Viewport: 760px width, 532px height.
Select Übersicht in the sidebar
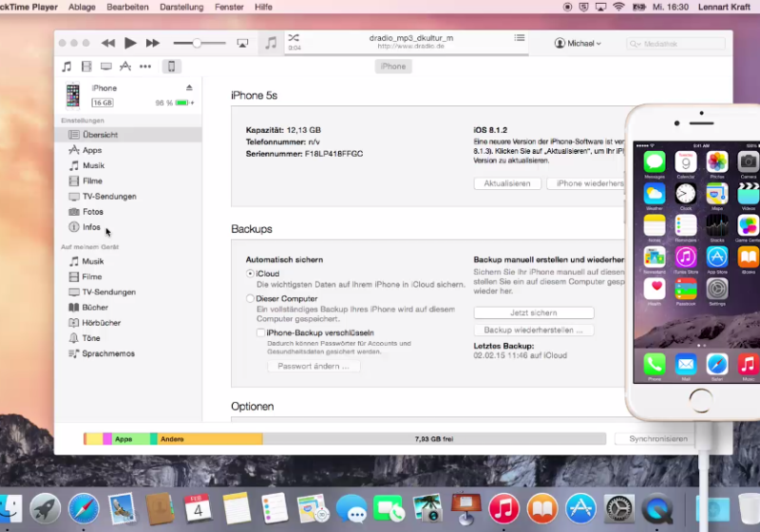pyautogui.click(x=128, y=135)
